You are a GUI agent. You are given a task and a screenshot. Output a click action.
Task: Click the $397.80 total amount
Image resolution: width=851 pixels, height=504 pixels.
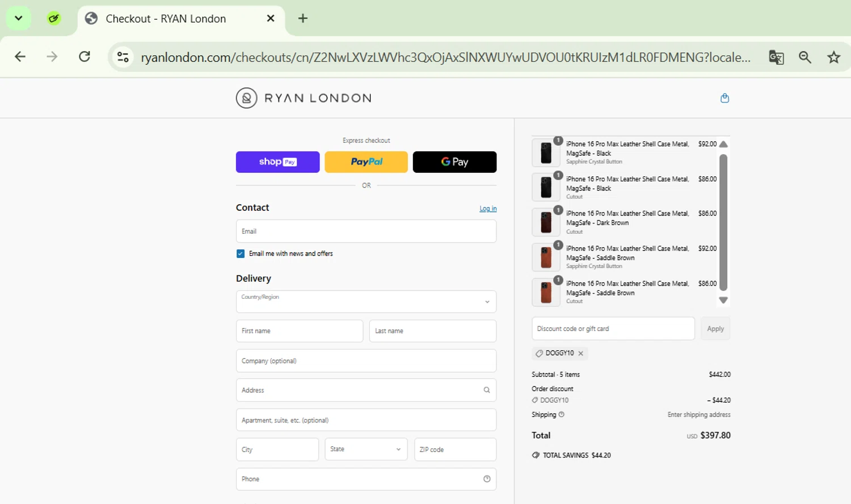pyautogui.click(x=715, y=435)
